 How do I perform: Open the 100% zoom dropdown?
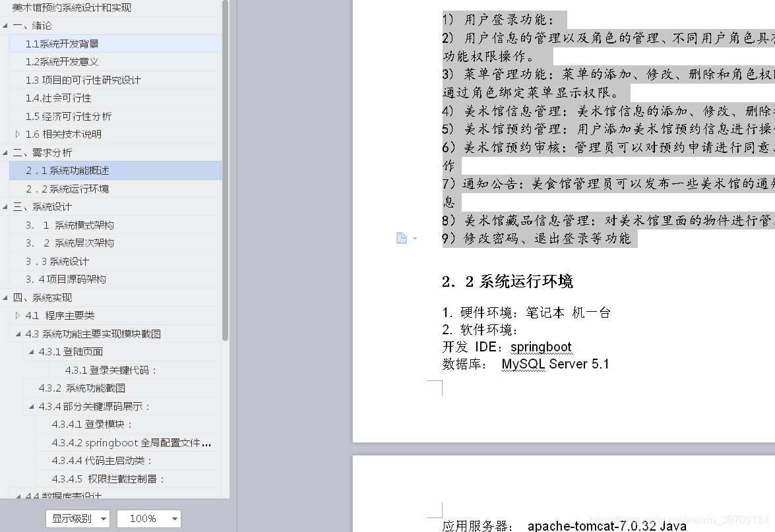[x=149, y=519]
